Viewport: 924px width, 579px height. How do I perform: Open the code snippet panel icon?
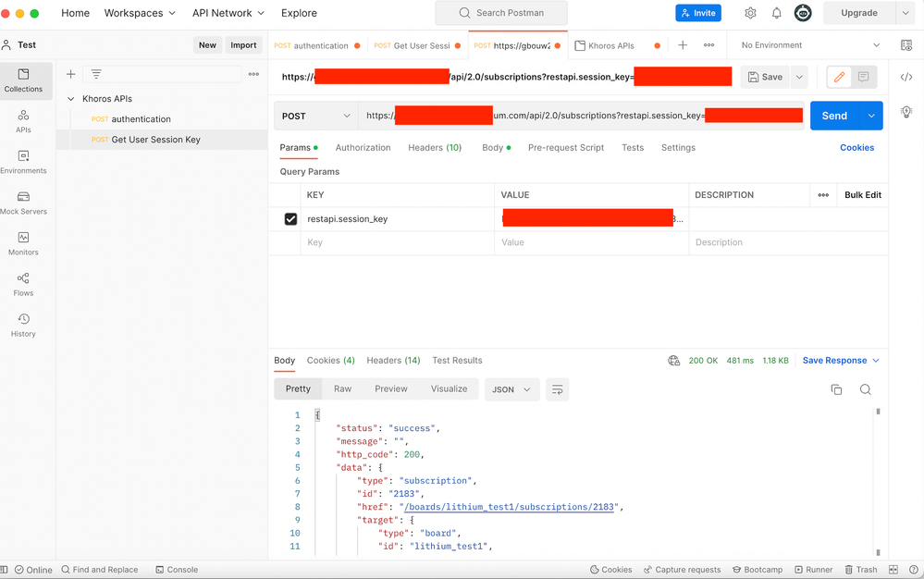pyautogui.click(x=906, y=77)
